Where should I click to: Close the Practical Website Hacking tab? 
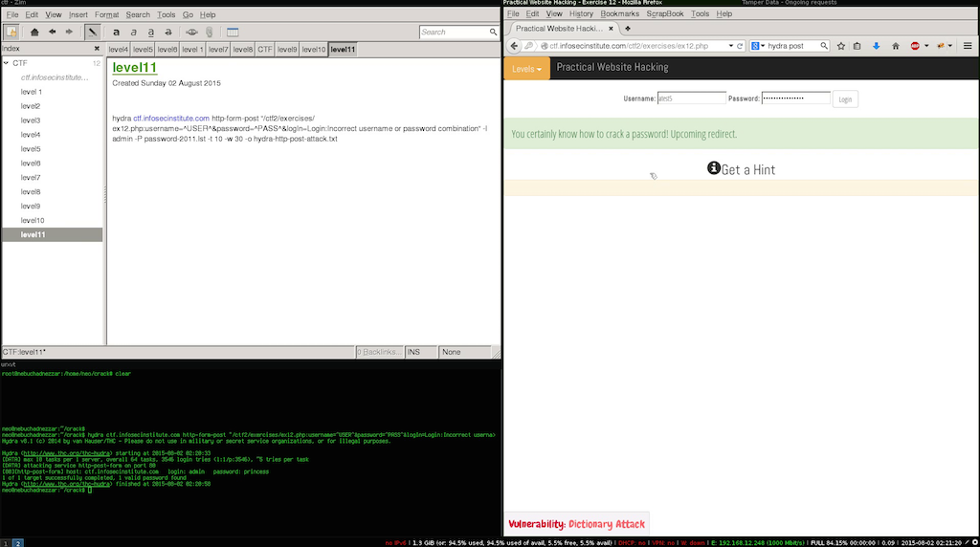click(611, 29)
